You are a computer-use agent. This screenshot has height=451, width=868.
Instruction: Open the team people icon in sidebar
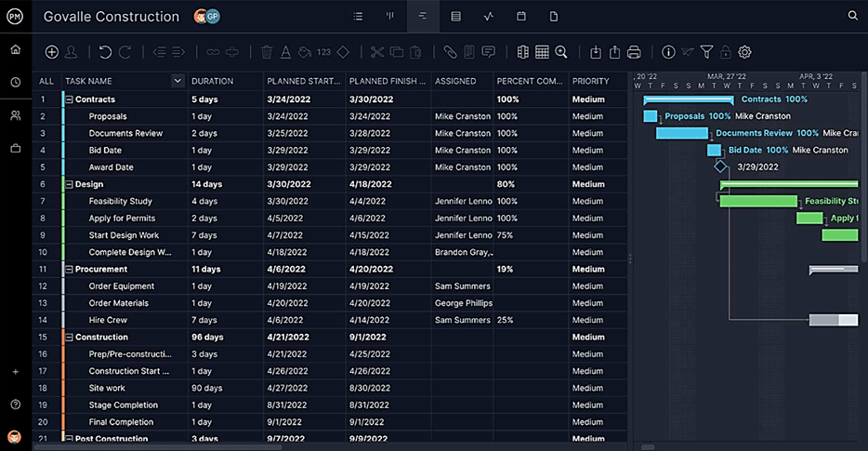[16, 115]
